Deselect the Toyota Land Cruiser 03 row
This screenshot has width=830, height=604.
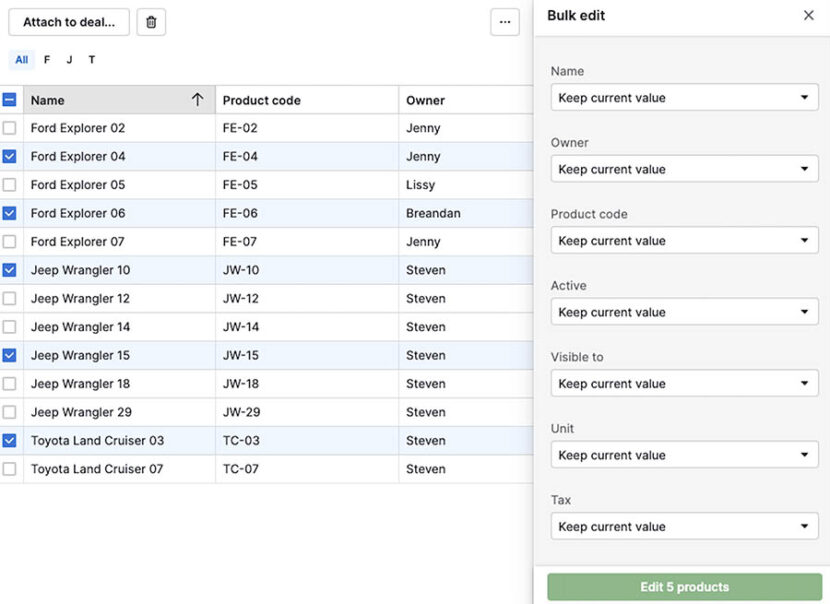click(x=11, y=440)
